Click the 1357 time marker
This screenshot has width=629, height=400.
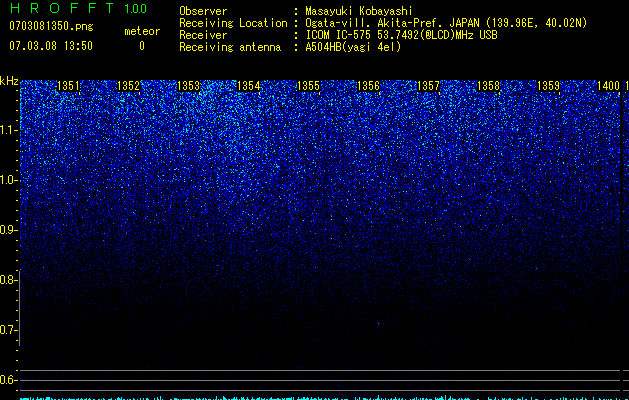[x=428, y=86]
